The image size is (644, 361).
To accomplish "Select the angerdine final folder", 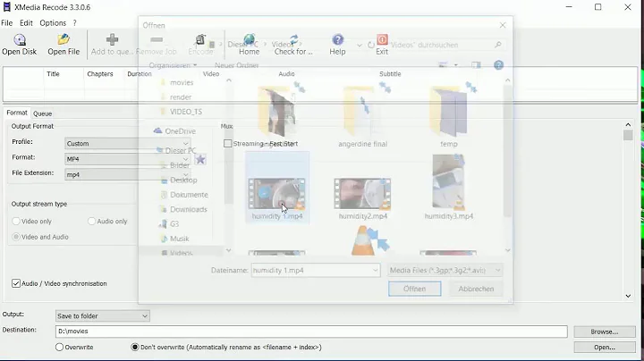I will point(362,116).
